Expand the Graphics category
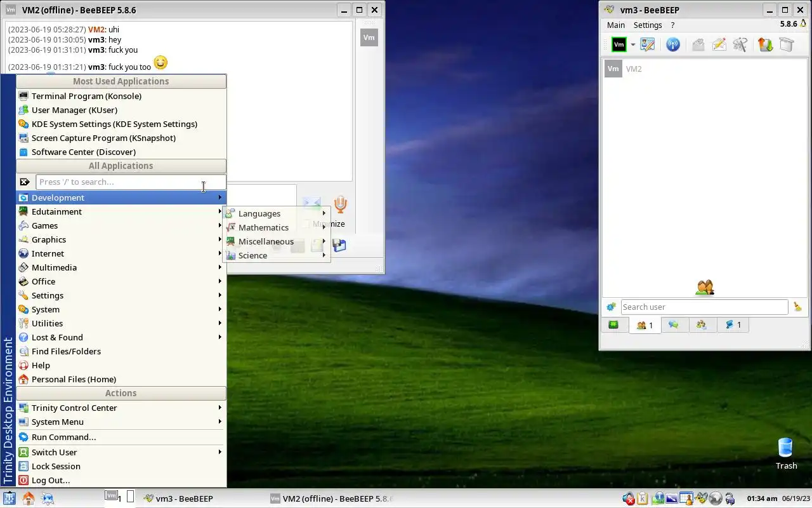 (x=121, y=239)
